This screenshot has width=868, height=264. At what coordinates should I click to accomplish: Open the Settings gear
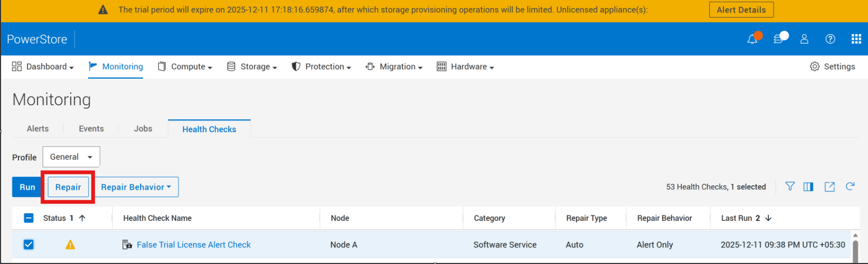click(x=832, y=67)
